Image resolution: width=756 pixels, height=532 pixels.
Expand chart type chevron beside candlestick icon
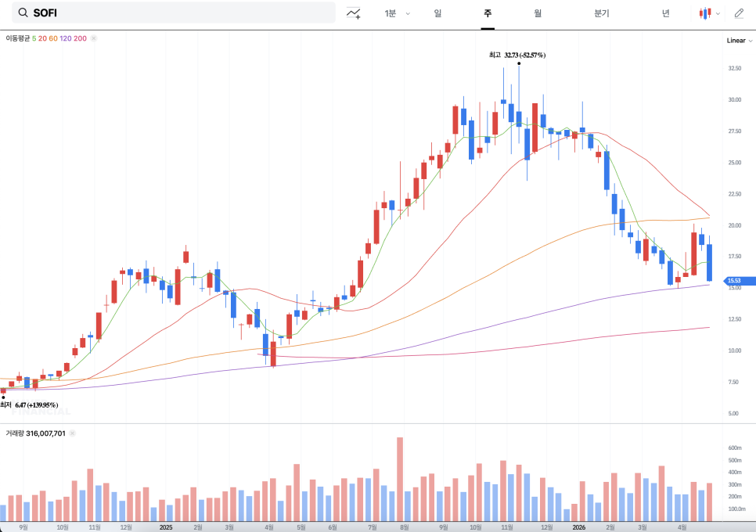click(x=718, y=13)
